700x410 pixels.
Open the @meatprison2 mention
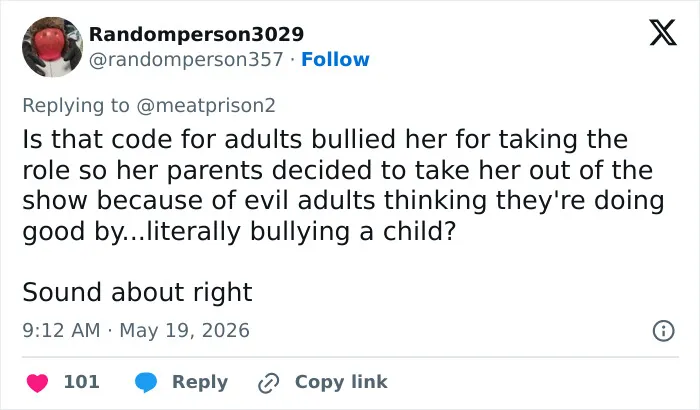pyautogui.click(x=206, y=105)
